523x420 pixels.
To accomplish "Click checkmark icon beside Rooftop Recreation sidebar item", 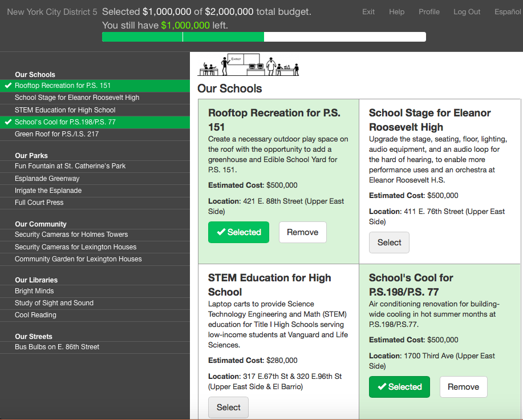I will coord(8,86).
